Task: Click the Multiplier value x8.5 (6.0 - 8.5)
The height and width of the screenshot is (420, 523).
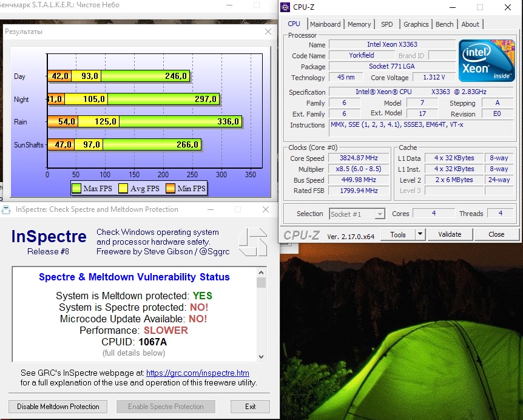Action: pyautogui.click(x=359, y=169)
